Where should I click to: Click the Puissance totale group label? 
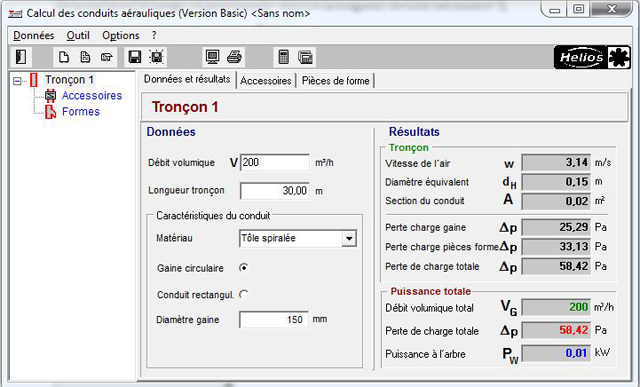[x=431, y=291]
